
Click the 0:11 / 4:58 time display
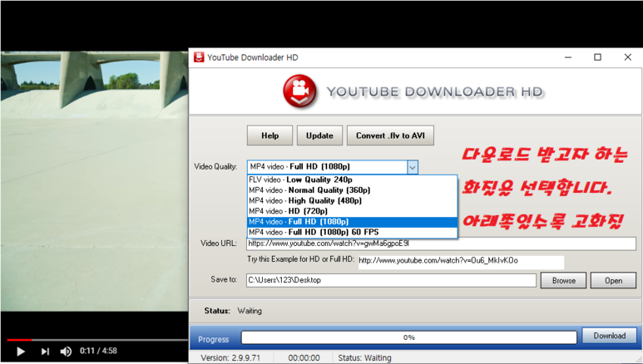(x=98, y=351)
